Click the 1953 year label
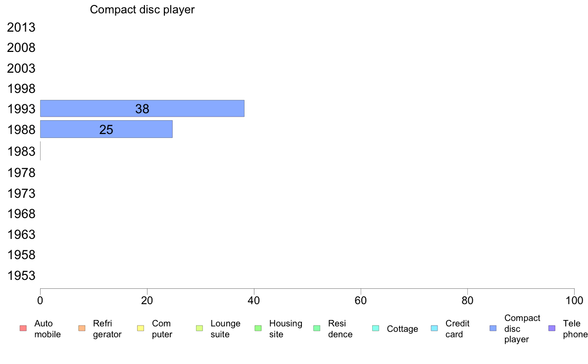This screenshot has height=364, width=588. coord(21,275)
